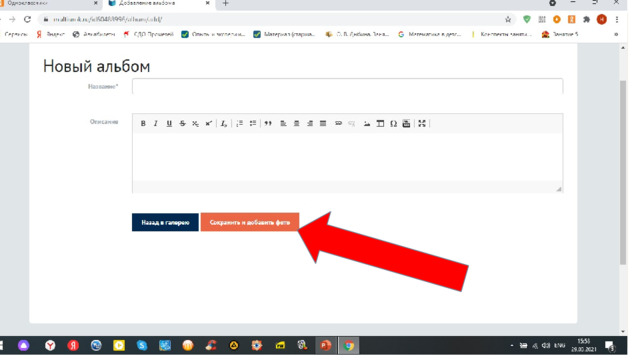Image resolution: width=640 pixels, height=360 pixels.
Task: Open the bookmark with red flag icon
Action: pyautogui.click(x=148, y=34)
